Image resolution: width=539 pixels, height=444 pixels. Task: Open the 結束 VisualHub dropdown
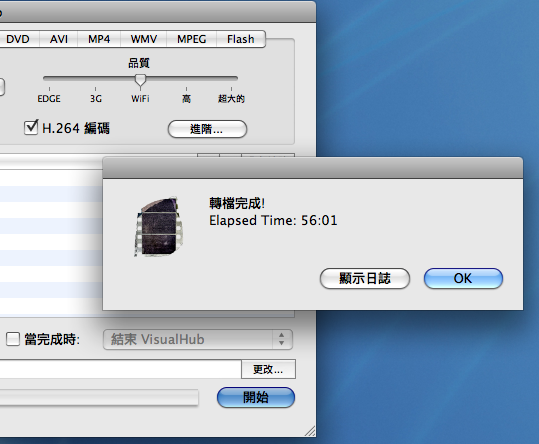198,340
